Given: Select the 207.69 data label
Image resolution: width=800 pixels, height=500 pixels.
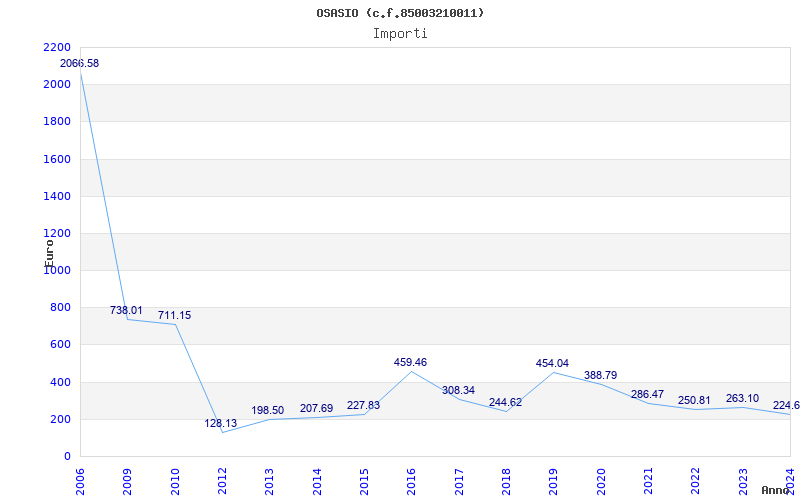Looking at the screenshot, I should pyautogui.click(x=316, y=409).
